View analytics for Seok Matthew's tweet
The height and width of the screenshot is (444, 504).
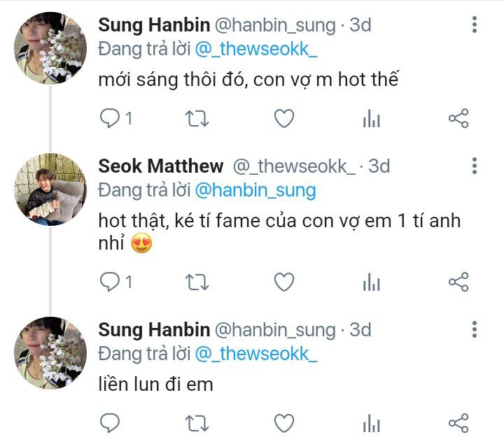point(371,283)
